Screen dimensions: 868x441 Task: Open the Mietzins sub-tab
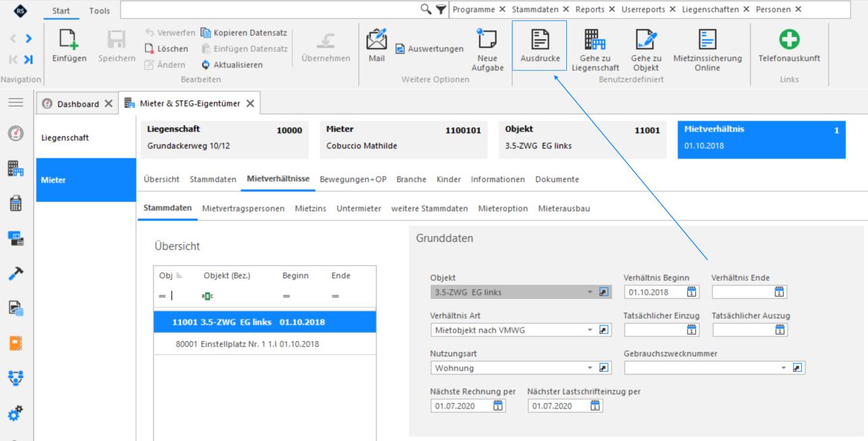point(310,208)
